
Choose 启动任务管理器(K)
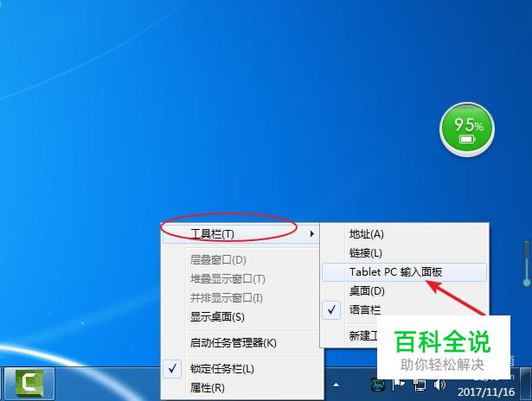240,343
